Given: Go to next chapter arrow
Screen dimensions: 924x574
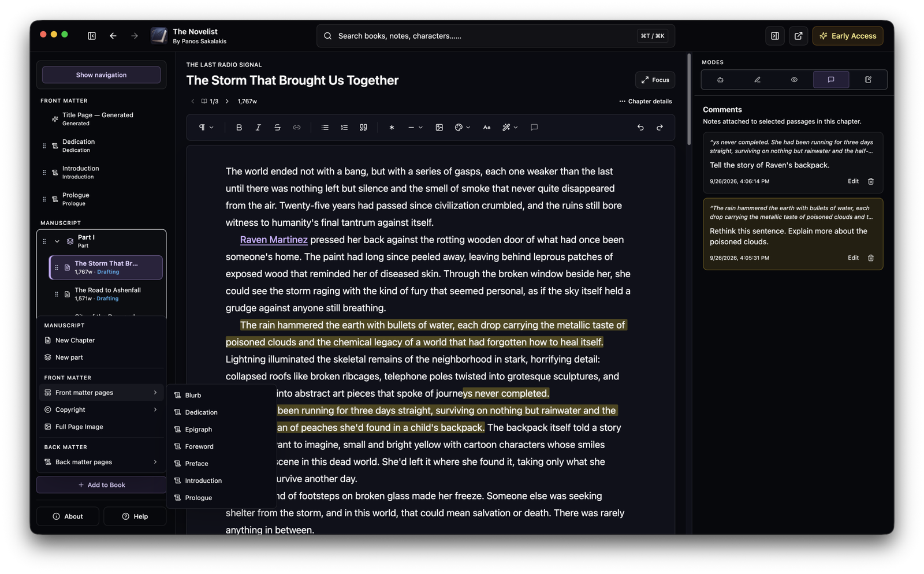Looking at the screenshot, I should click(x=227, y=101).
